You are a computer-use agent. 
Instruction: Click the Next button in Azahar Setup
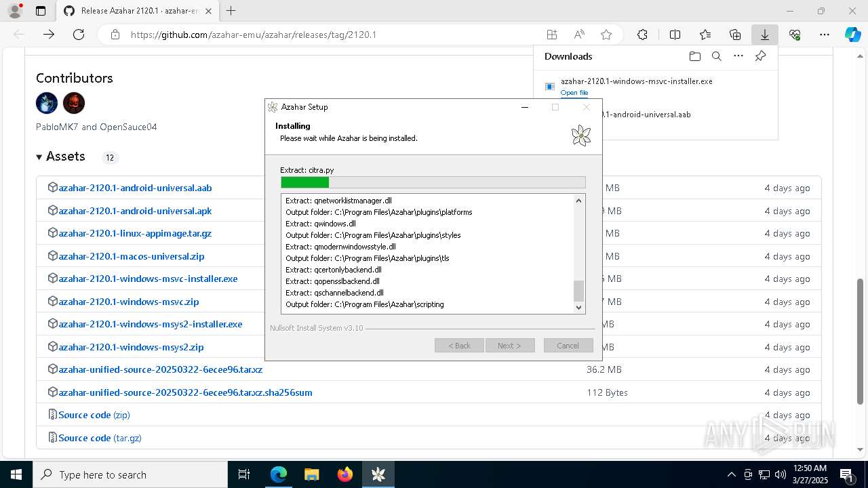510,346
